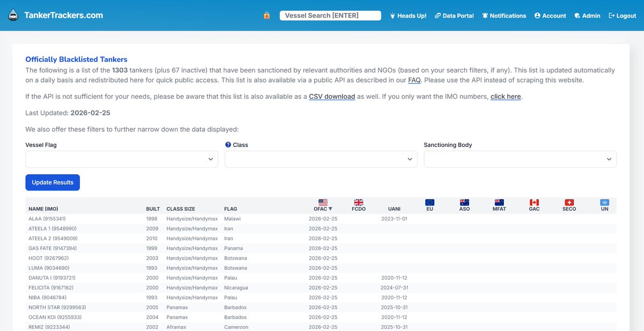Click Nicaragua in the FELICITA row
Screen dimensions: 644x331
[236, 288]
